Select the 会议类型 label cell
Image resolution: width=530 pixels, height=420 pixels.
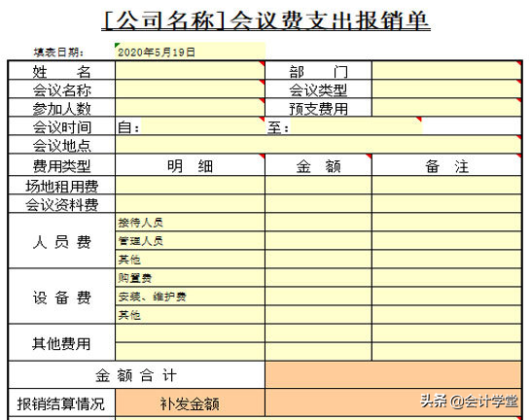click(318, 89)
